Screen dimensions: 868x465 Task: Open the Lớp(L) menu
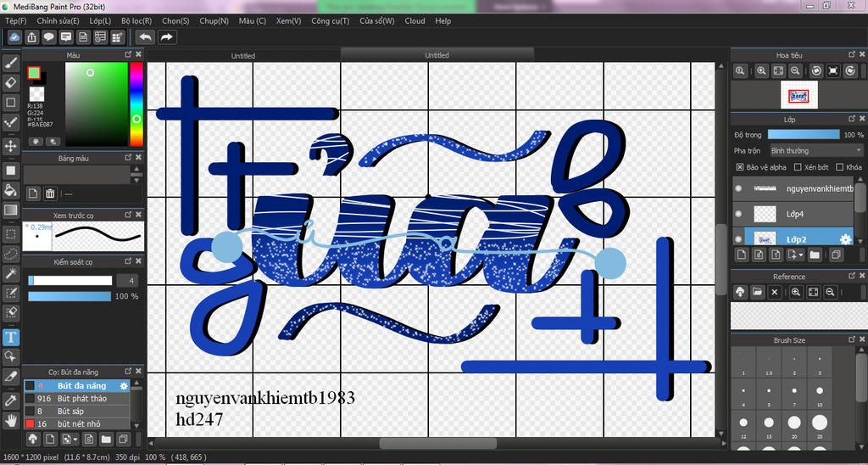(x=100, y=21)
